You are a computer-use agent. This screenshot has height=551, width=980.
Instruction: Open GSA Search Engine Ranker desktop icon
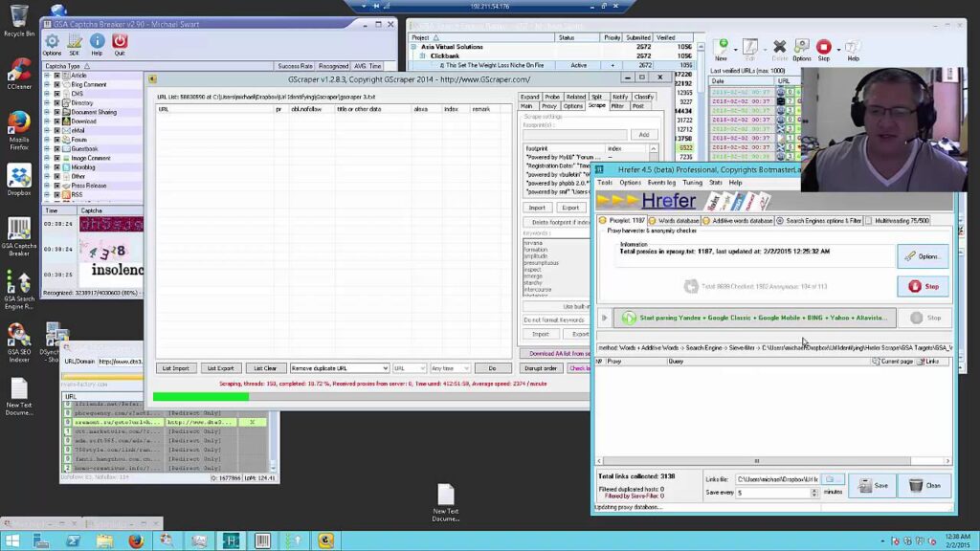click(19, 290)
